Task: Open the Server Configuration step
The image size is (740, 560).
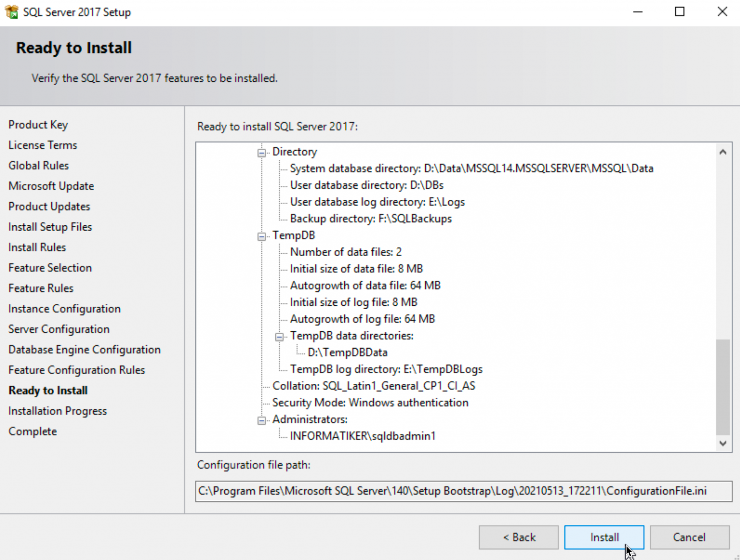Action: point(59,329)
